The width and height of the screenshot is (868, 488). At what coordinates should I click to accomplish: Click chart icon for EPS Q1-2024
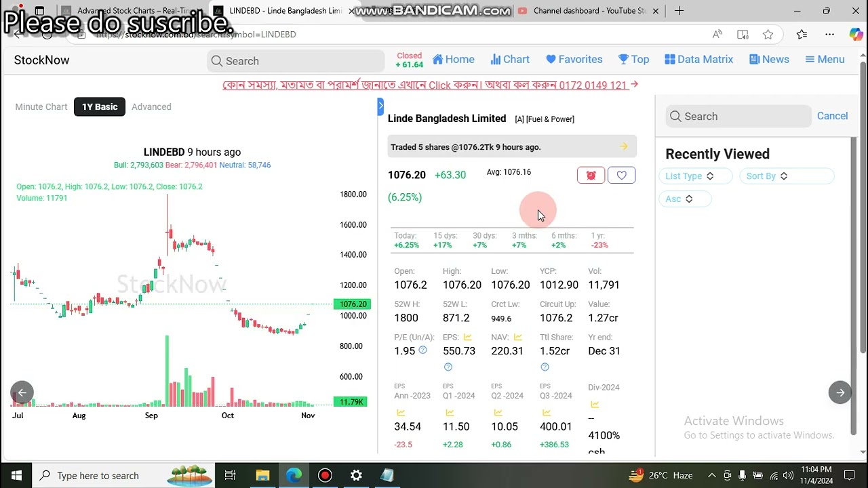(x=449, y=413)
